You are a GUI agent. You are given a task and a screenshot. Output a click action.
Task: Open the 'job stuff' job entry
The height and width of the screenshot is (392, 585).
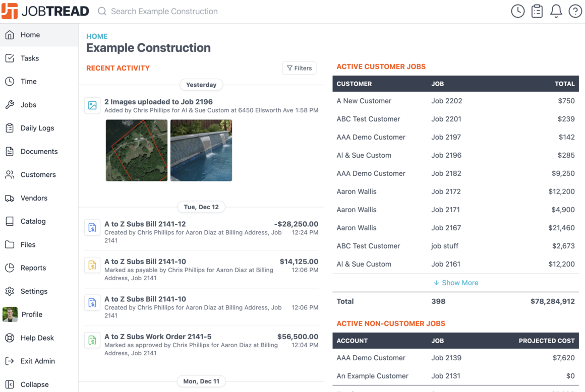(x=445, y=246)
